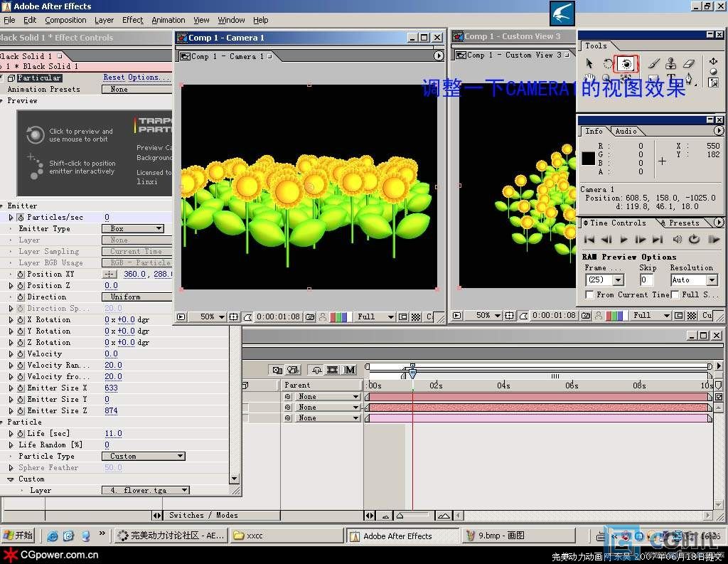
Task: Toggle loop playback icon
Action: pos(694,240)
